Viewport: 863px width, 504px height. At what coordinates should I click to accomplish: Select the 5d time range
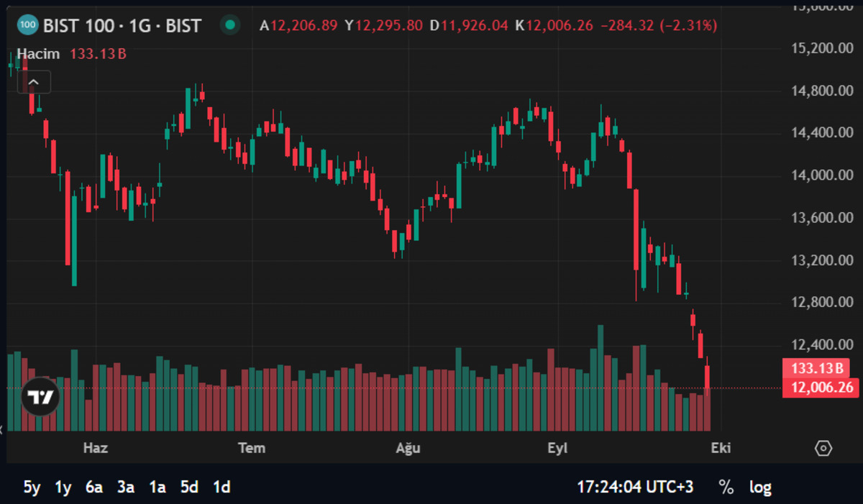coord(189,487)
